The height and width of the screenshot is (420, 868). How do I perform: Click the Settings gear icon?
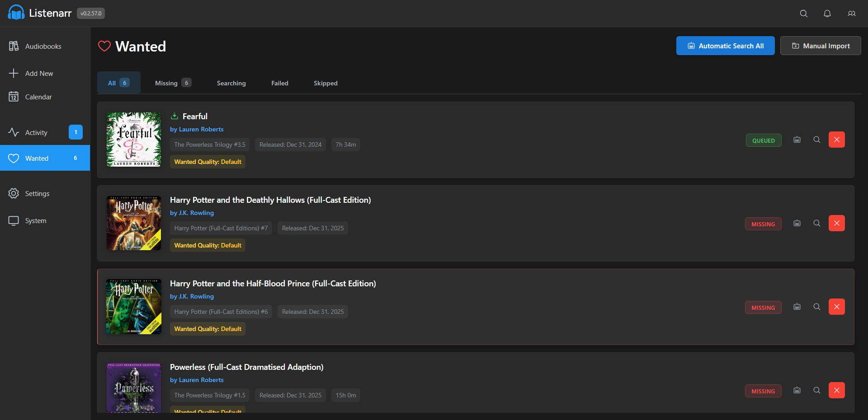(x=14, y=193)
